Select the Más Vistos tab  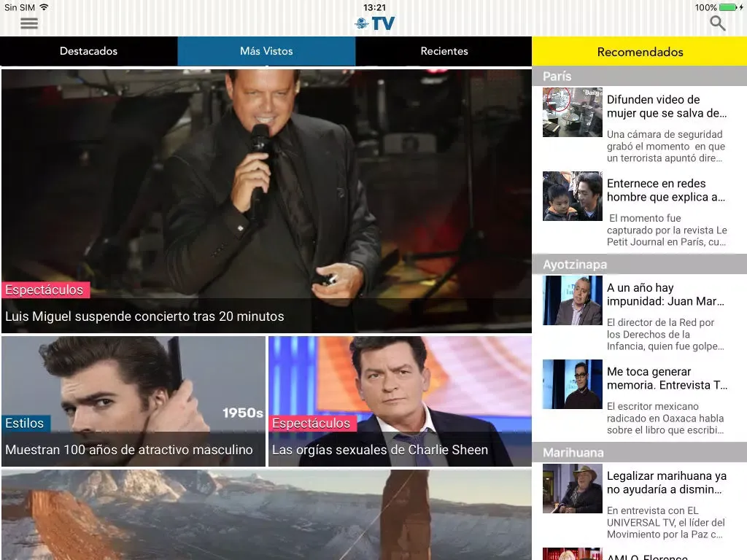[266, 51]
